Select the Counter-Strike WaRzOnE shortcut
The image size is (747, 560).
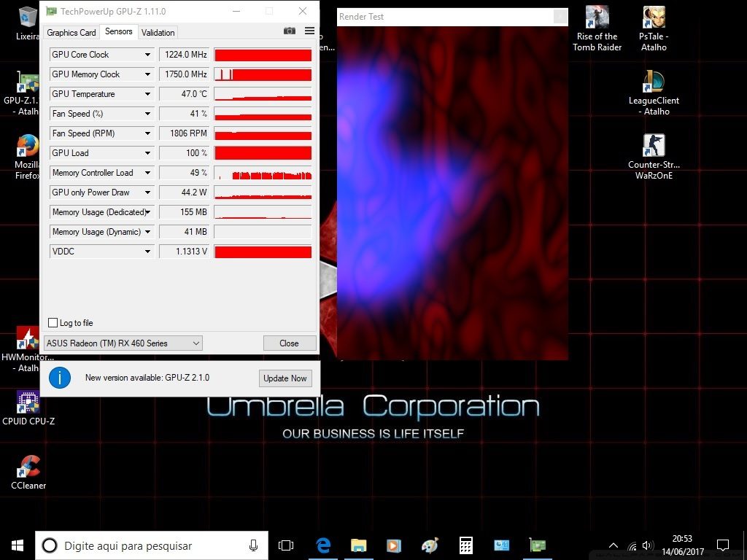(654, 157)
